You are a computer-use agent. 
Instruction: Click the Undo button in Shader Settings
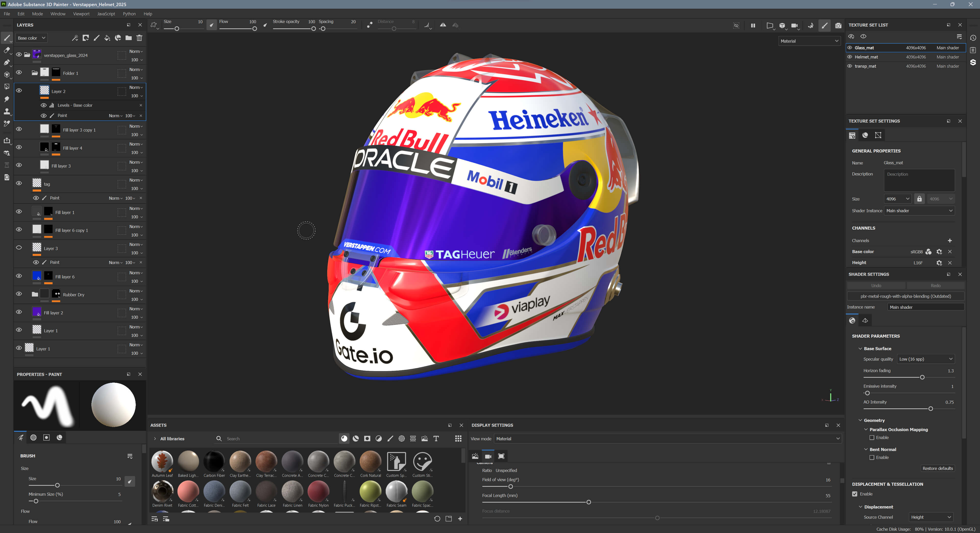click(876, 285)
